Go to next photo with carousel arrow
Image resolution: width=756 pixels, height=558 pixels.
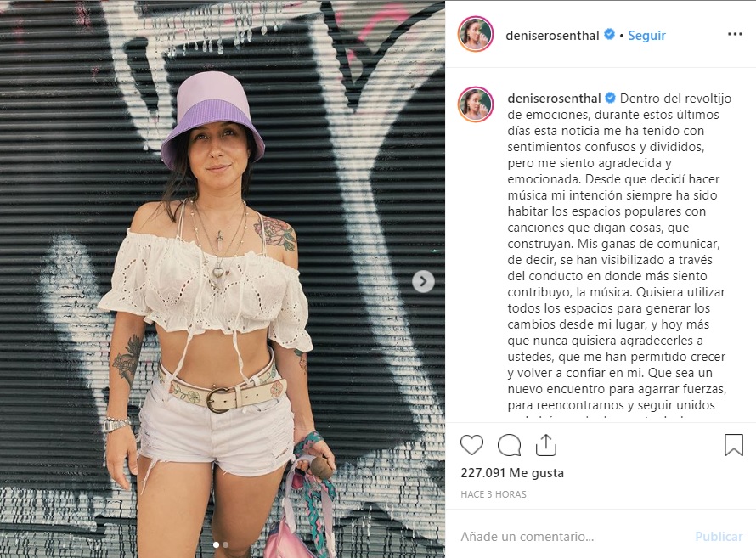423,281
